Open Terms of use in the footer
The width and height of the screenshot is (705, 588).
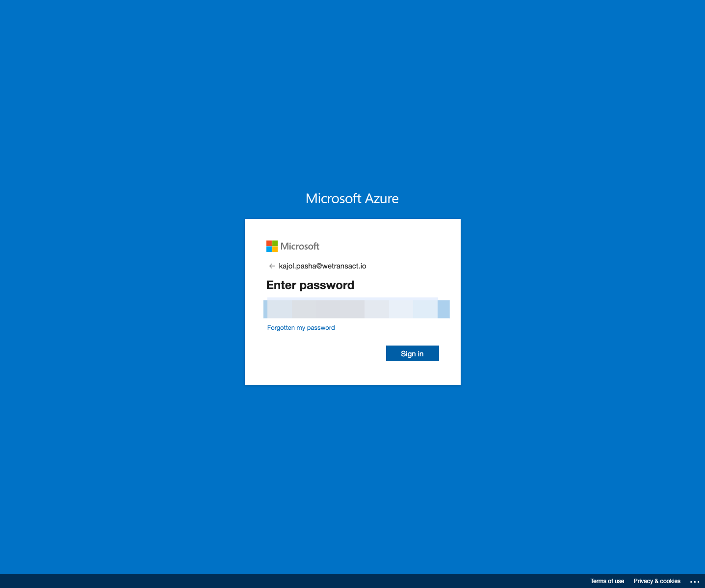[607, 581]
